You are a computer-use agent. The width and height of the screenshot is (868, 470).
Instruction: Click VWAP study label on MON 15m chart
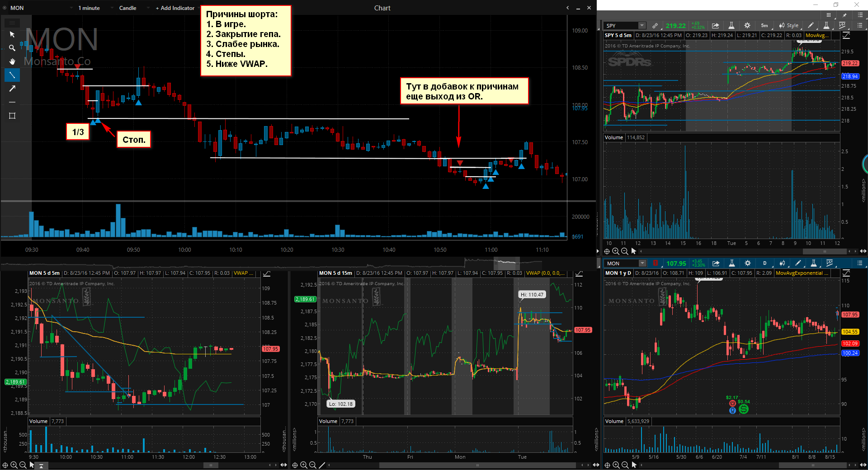click(x=545, y=273)
